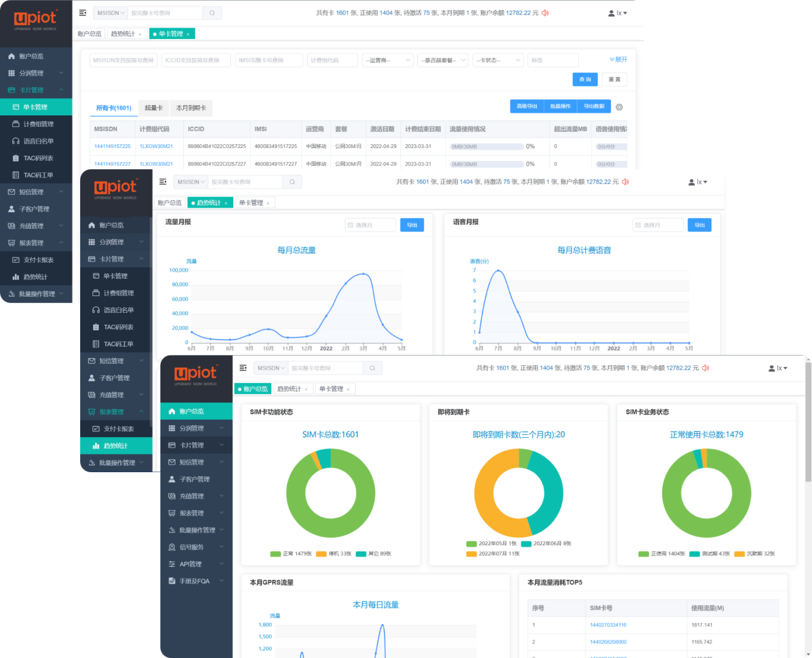
Task: Open the 信号服务 sidebar icon
Action: pyautogui.click(x=172, y=547)
